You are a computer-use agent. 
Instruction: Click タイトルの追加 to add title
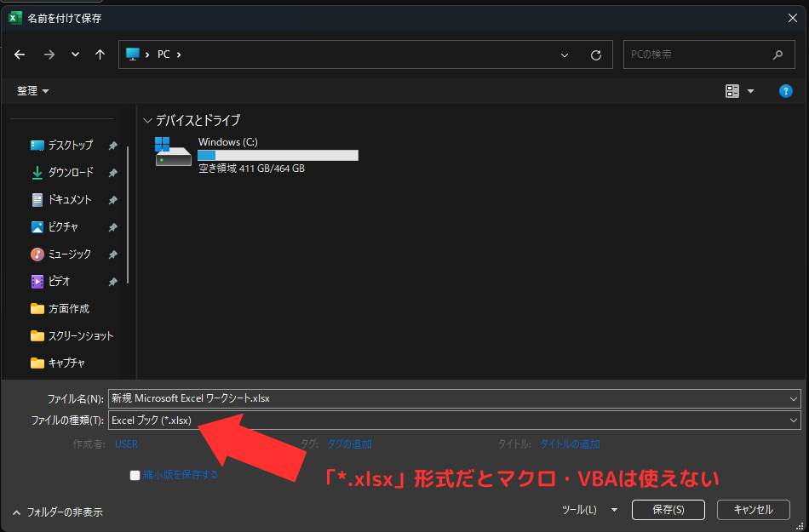570,444
